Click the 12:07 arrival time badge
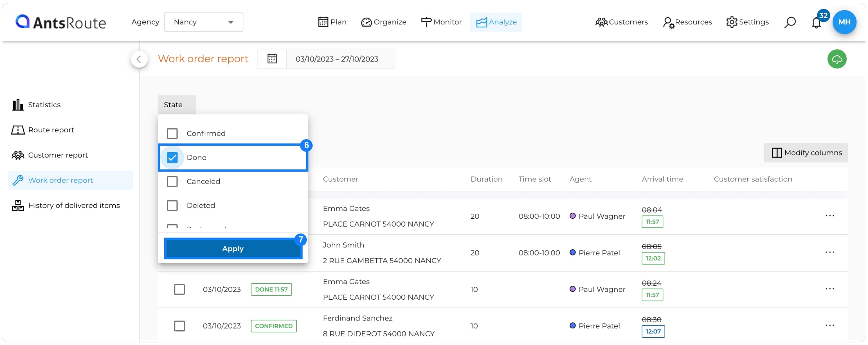 (653, 331)
